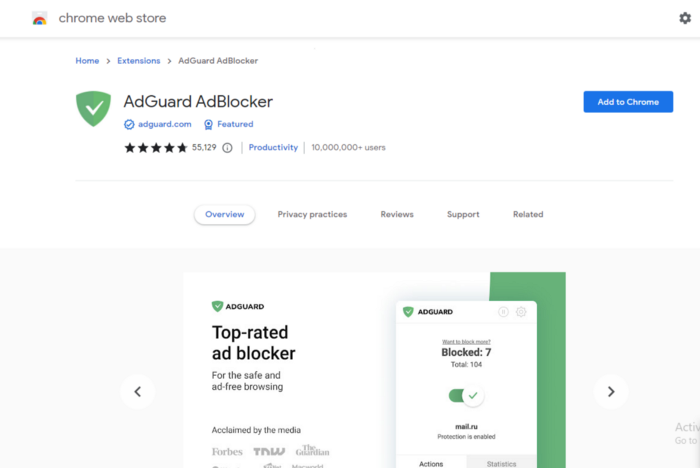
Task: Click the five-star rating
Action: click(x=156, y=147)
